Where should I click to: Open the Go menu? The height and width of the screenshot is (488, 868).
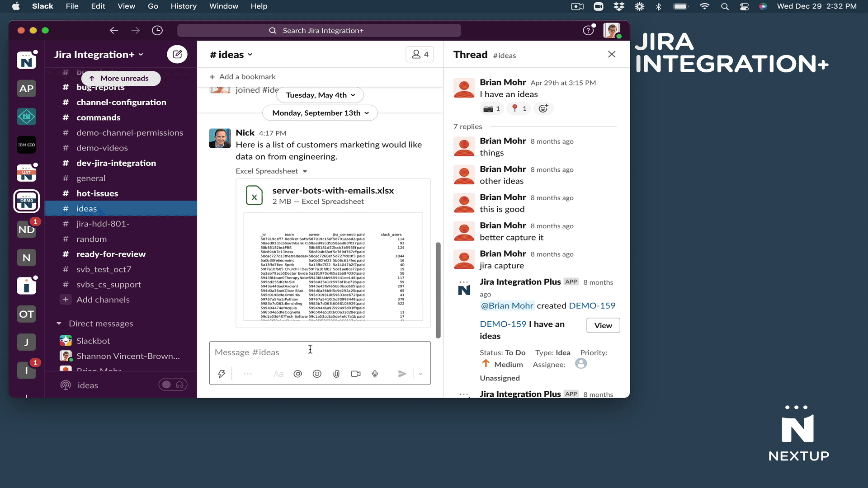153,6
